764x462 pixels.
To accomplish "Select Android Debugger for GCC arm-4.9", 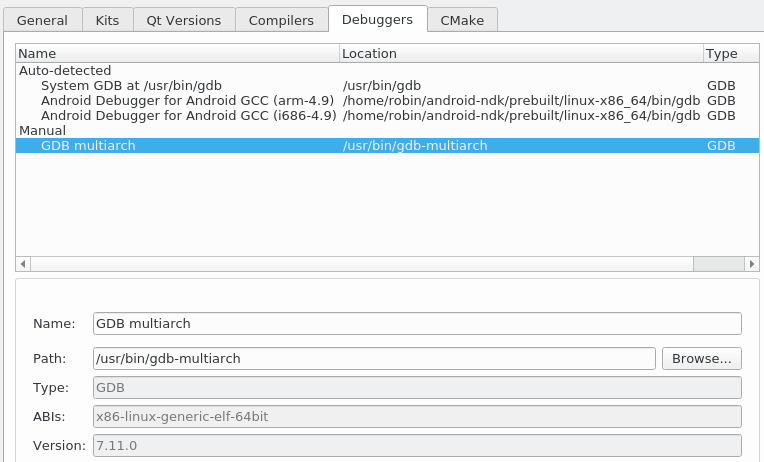I will 187,101.
